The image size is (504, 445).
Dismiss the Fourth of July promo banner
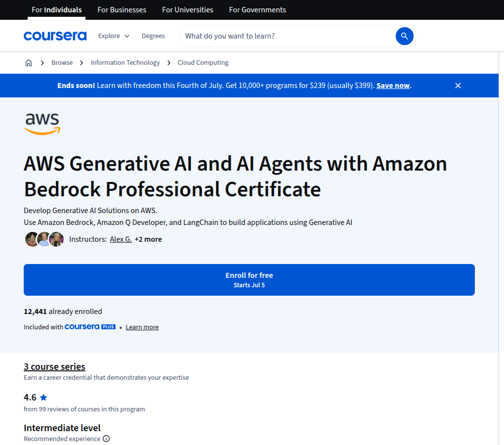458,86
